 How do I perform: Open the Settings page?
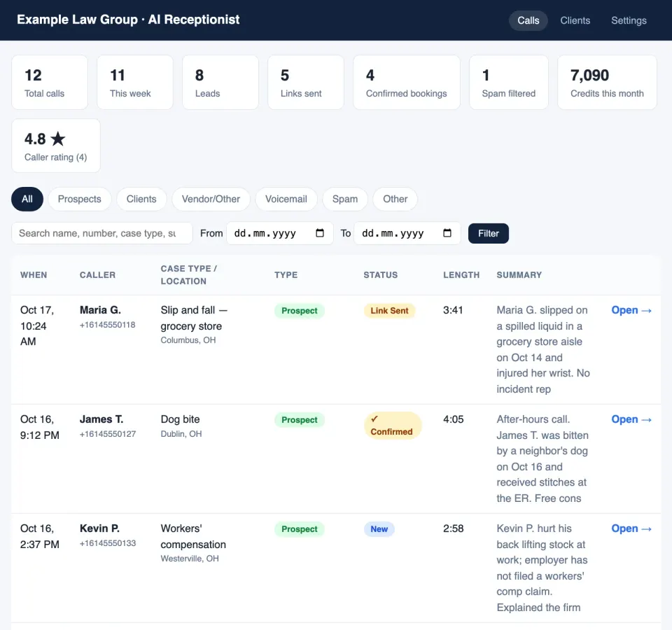click(x=629, y=20)
